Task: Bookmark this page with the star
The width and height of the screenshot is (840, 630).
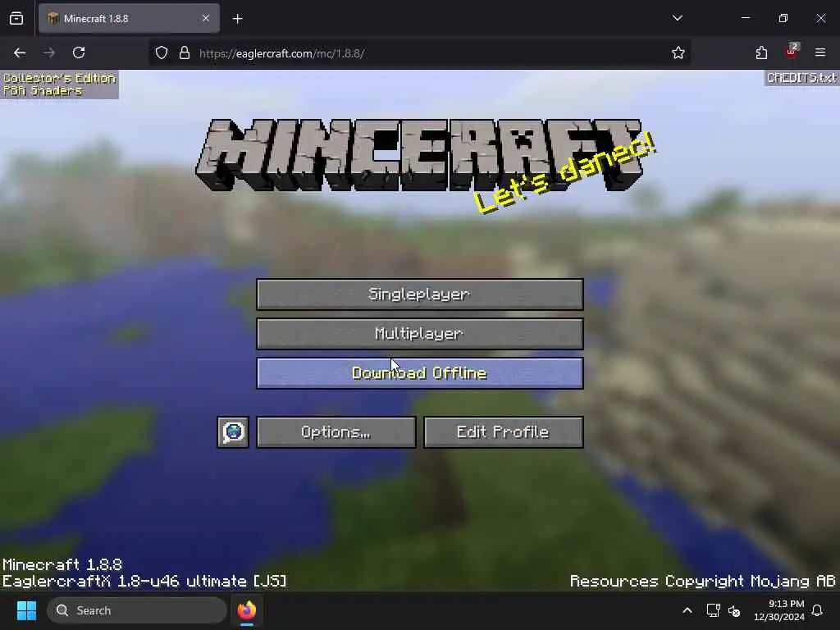Action: [x=678, y=52]
